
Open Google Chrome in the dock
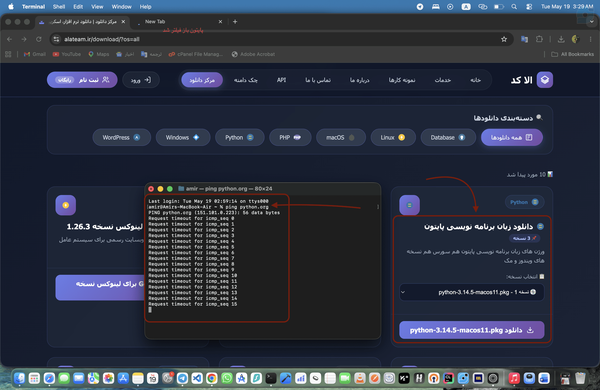pyautogui.click(x=212, y=378)
